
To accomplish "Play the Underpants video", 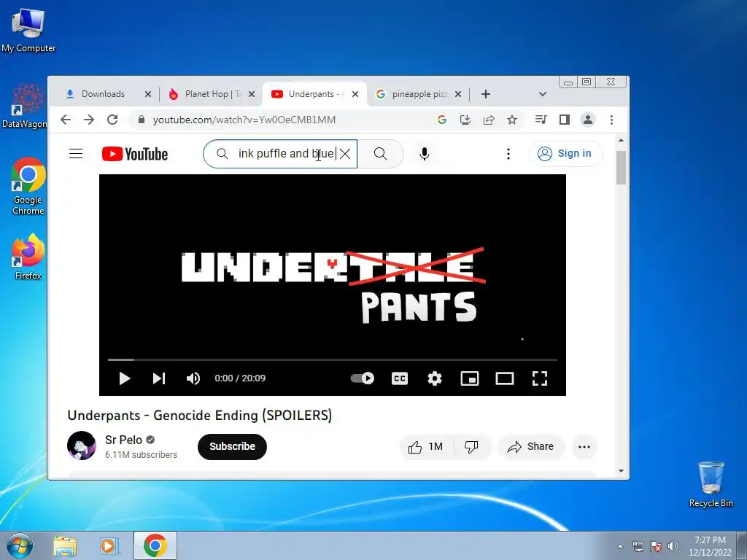I will coord(124,378).
